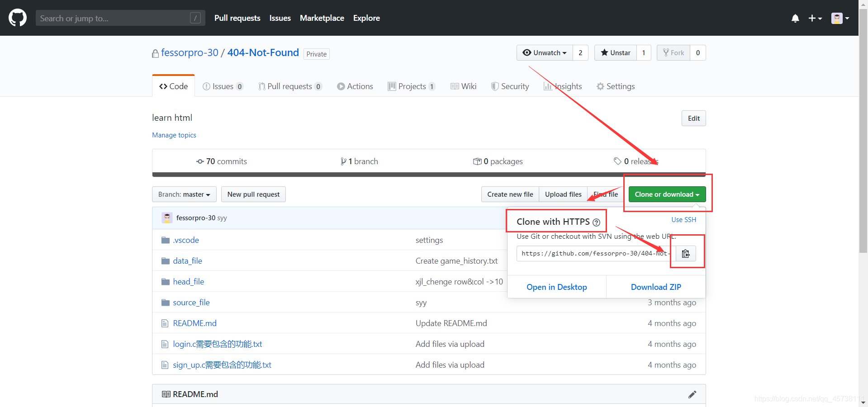
Task: Open the user avatar menu
Action: pos(840,18)
